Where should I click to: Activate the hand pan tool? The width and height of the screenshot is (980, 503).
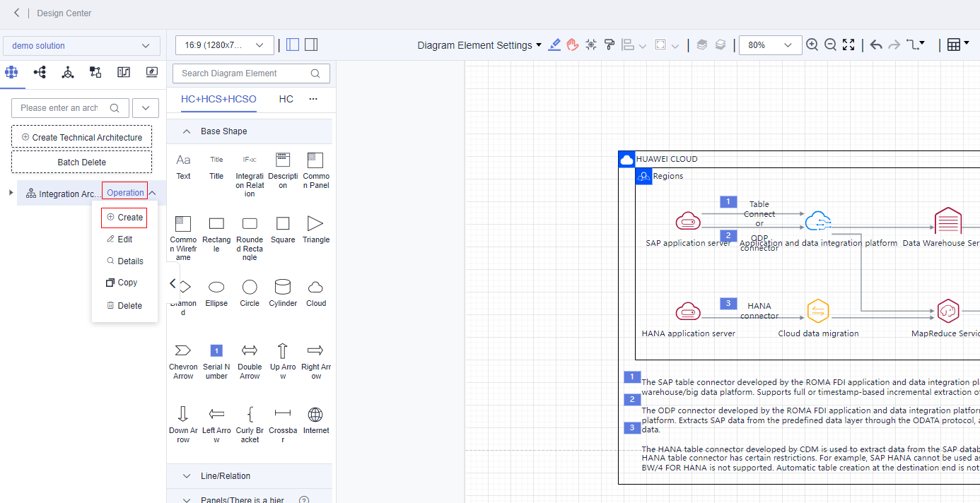573,45
